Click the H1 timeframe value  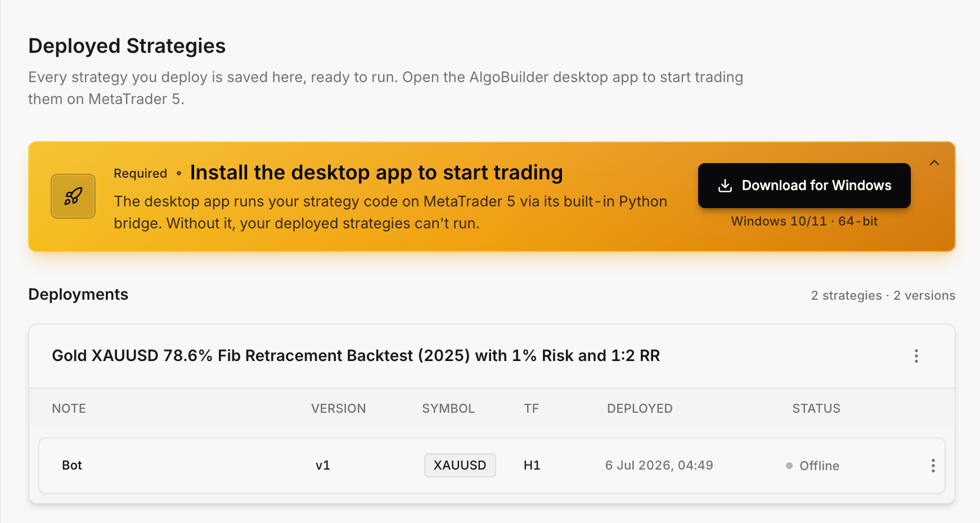coord(532,465)
